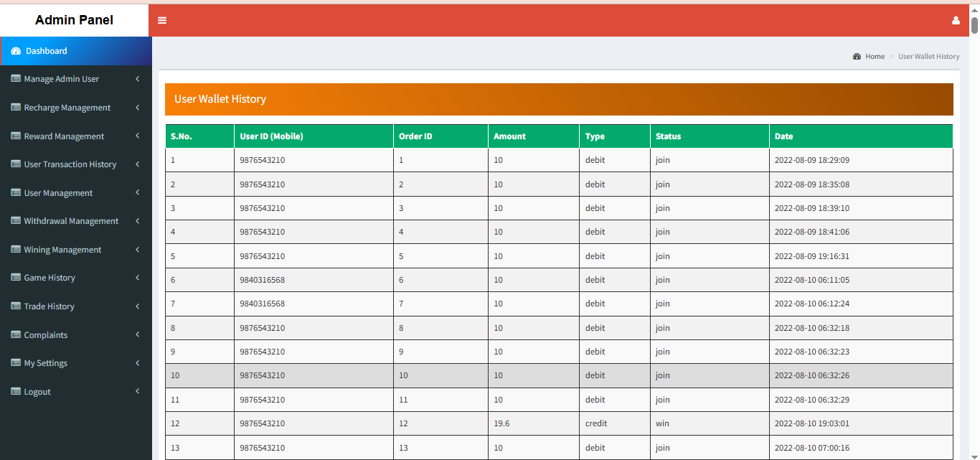
Task: Click the icon next to Complaints
Action: [x=16, y=335]
